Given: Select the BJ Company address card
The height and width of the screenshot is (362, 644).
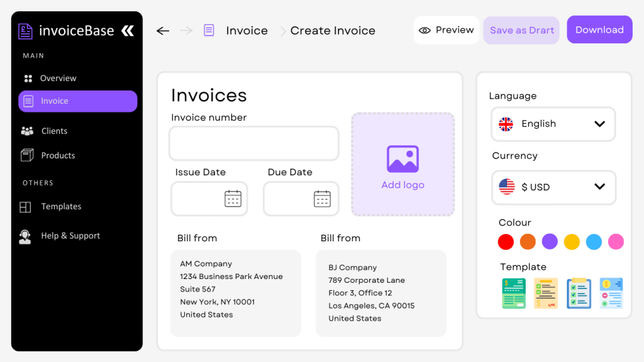Looking at the screenshot, I should coord(380,293).
